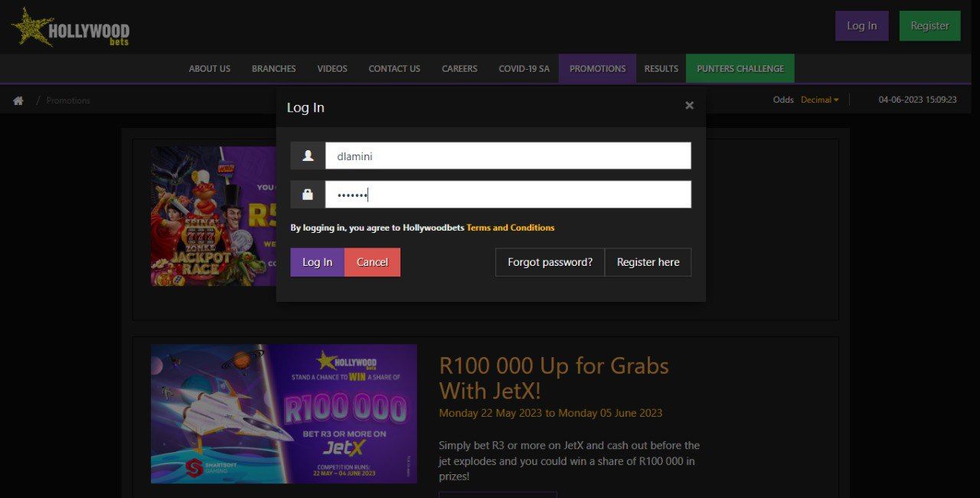Viewport: 980px width, 498px height.
Task: Click the red Cancel button
Action: [372, 262]
